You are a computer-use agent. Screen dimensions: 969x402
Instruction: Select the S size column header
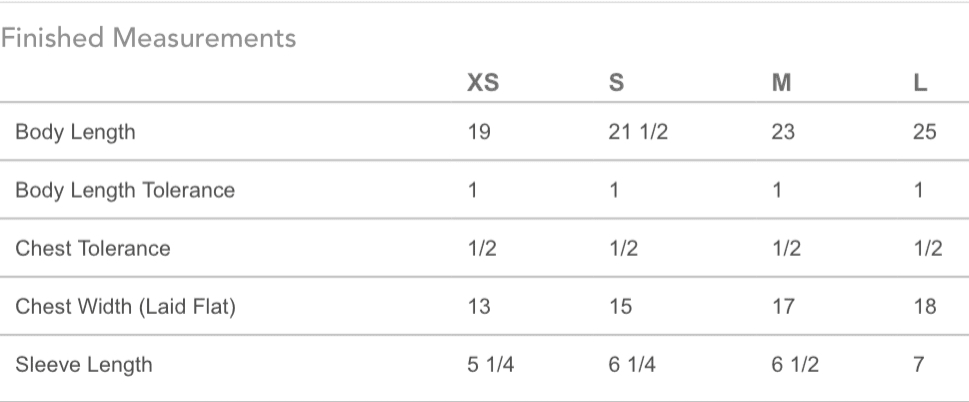point(616,84)
